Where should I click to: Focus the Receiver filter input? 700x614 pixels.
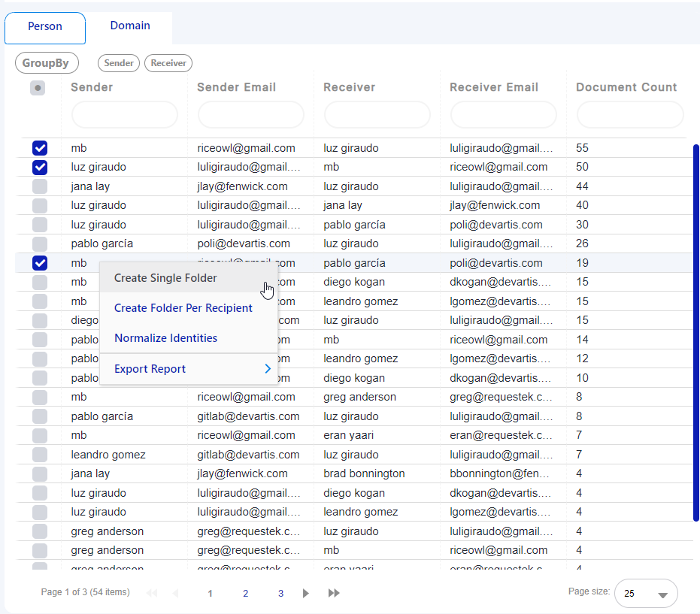tap(377, 115)
